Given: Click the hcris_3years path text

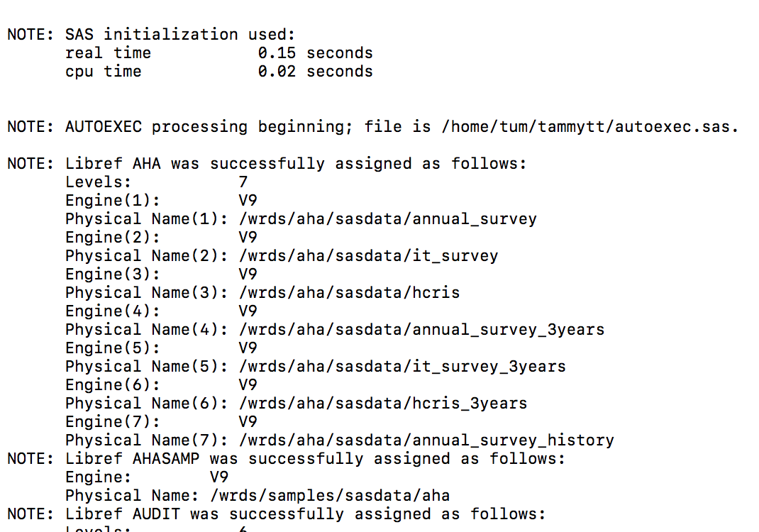Looking at the screenshot, I should pyautogui.click(x=383, y=404).
